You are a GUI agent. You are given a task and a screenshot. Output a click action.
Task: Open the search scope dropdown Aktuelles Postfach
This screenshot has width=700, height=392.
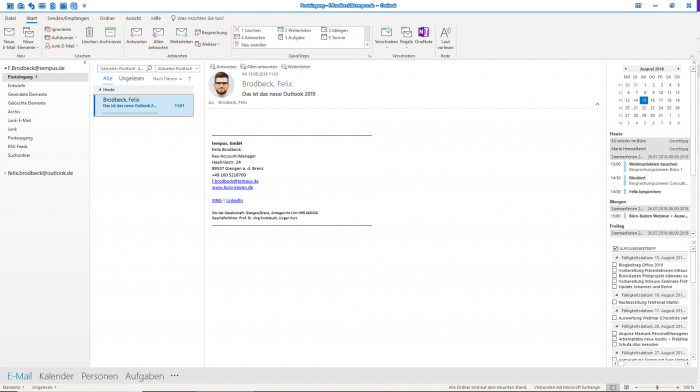pyautogui.click(x=178, y=68)
